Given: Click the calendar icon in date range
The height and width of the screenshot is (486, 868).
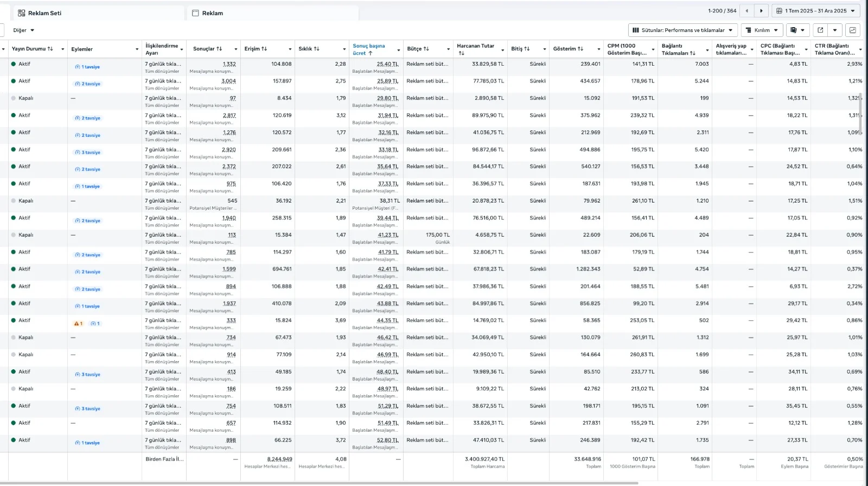Looking at the screenshot, I should pyautogui.click(x=779, y=11).
